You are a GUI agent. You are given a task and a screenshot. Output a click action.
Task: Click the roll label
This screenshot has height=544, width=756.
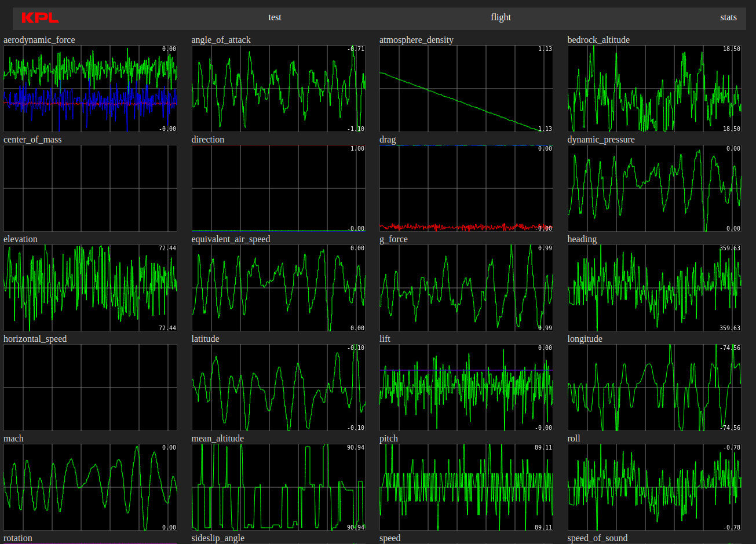574,439
